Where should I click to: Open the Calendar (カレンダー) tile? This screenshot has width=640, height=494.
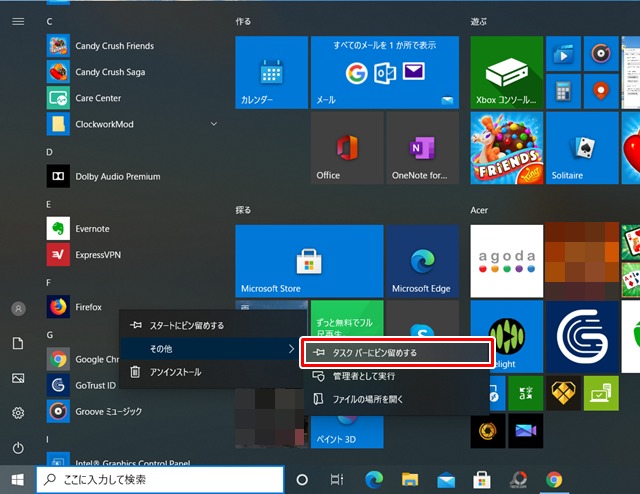pos(271,72)
